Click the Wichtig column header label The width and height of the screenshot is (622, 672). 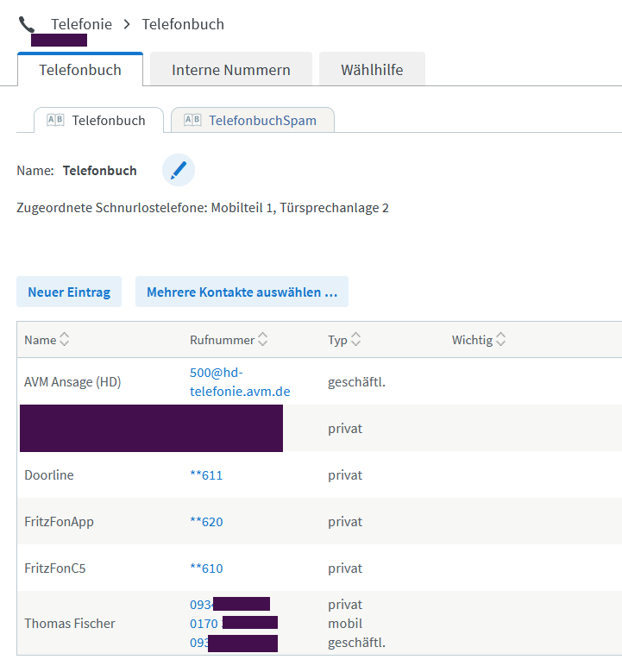coord(472,340)
